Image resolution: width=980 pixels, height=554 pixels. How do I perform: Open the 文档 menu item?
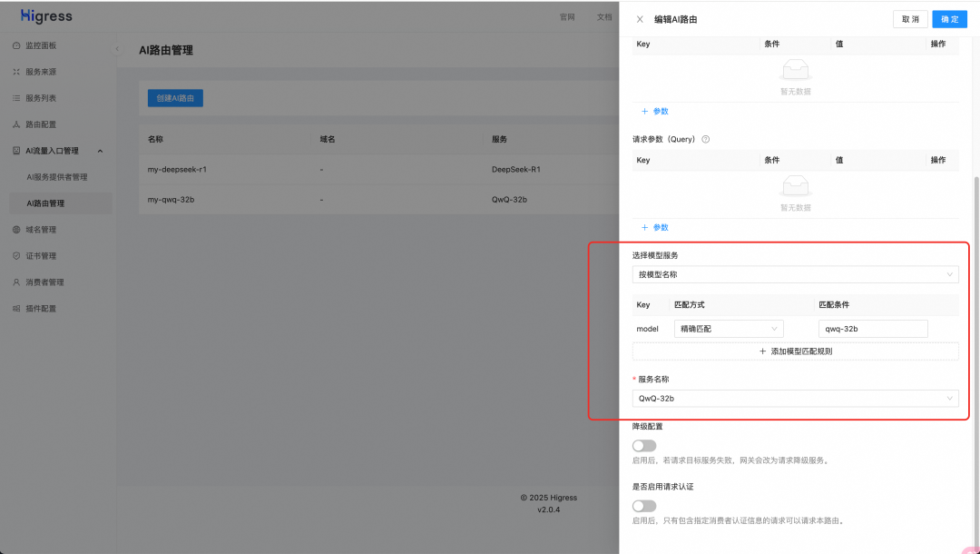pos(604,16)
